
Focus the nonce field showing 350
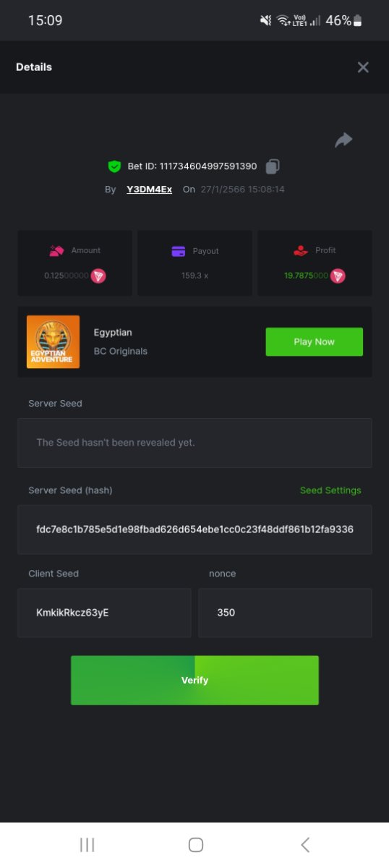(x=286, y=613)
